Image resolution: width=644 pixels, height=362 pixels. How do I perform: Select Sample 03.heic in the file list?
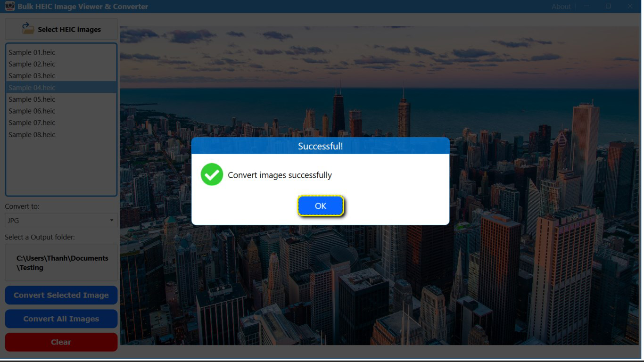tap(61, 76)
